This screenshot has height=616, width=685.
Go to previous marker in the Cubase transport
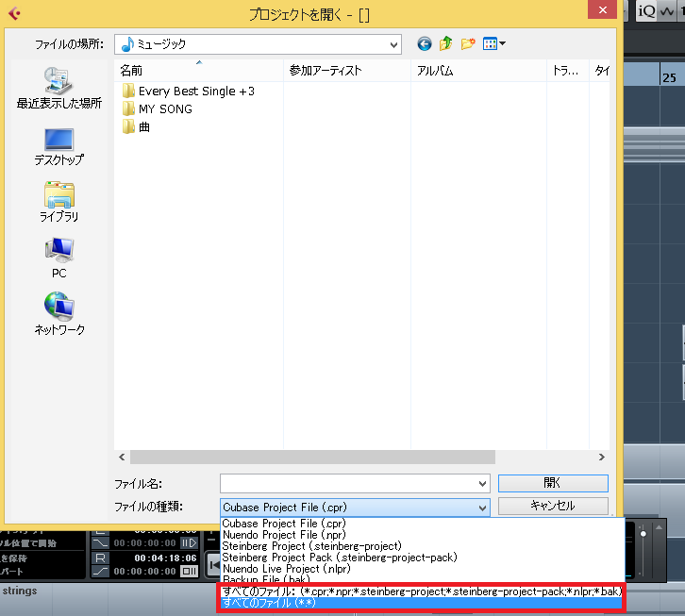coord(213,565)
